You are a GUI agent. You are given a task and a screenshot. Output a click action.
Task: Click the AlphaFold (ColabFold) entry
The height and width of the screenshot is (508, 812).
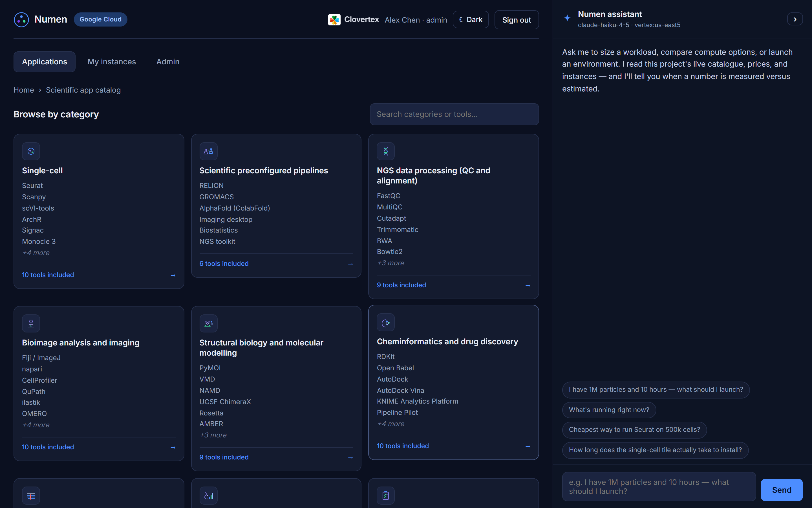click(235, 208)
